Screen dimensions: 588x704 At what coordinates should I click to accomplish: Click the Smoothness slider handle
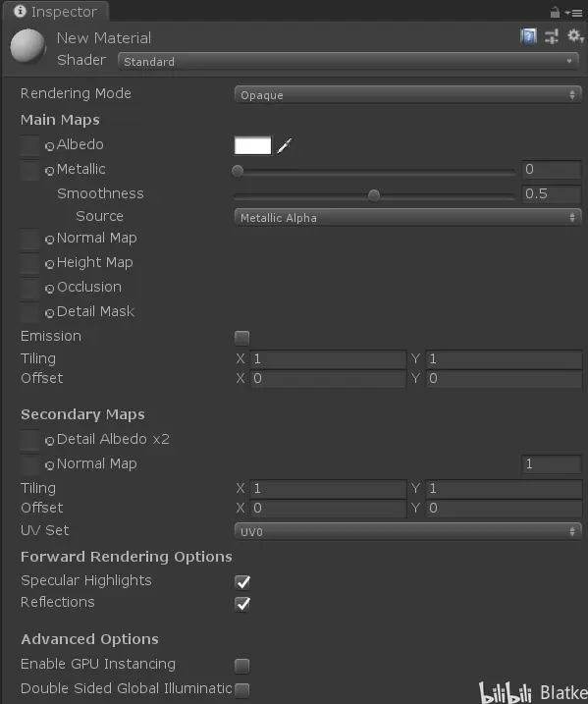coord(373,195)
